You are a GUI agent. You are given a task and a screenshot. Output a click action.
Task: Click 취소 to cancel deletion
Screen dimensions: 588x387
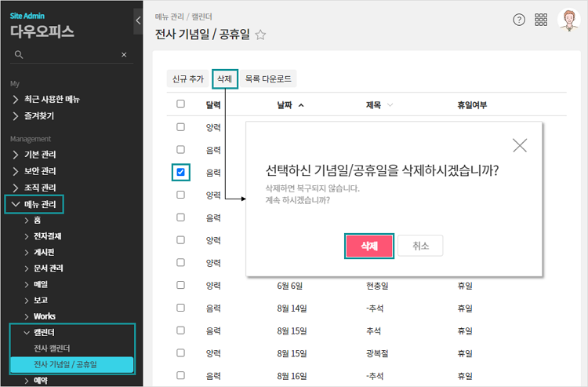[x=420, y=246]
